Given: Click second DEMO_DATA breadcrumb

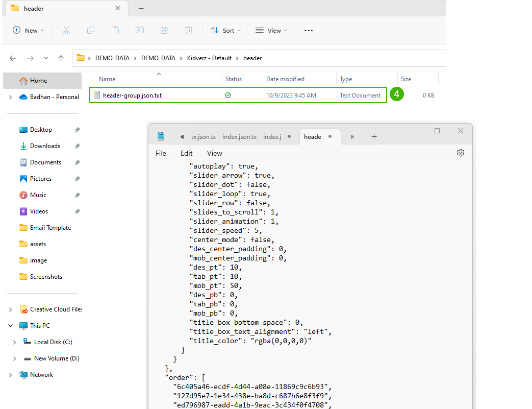Looking at the screenshot, I should [158, 58].
